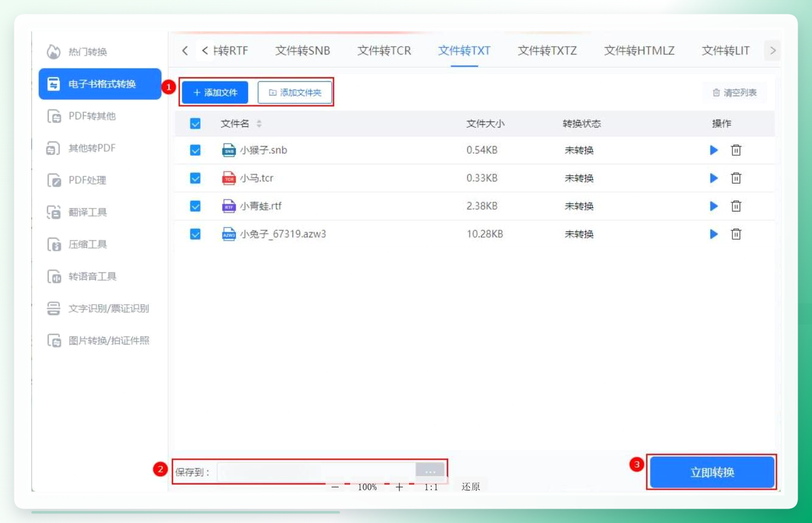Switch to the 文件转HTMLZ tab
The height and width of the screenshot is (523, 812).
click(x=639, y=51)
